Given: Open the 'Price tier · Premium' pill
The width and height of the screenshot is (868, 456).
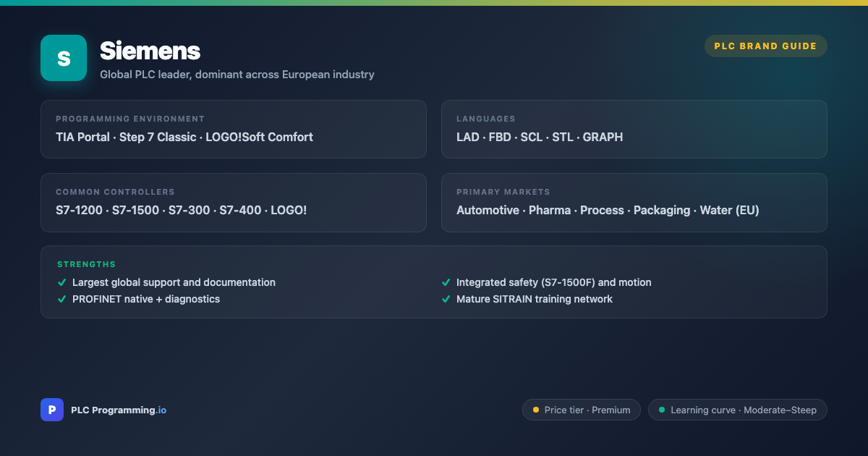Looking at the screenshot, I should [x=582, y=410].
